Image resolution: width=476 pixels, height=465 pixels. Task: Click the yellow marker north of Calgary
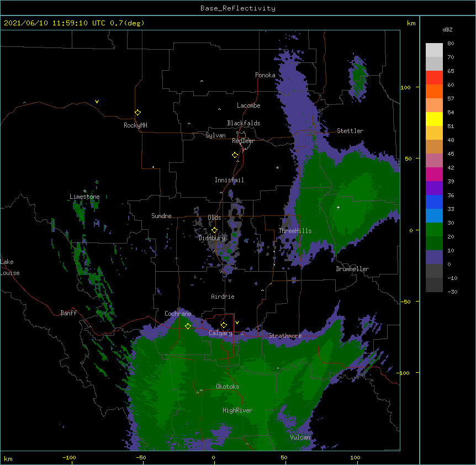pyautogui.click(x=224, y=325)
